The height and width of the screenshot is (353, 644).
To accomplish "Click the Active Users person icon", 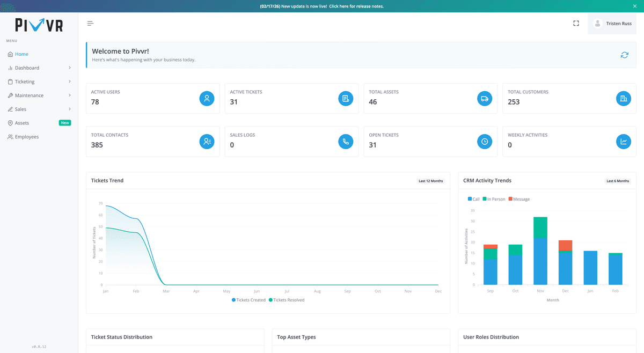I will click(207, 99).
